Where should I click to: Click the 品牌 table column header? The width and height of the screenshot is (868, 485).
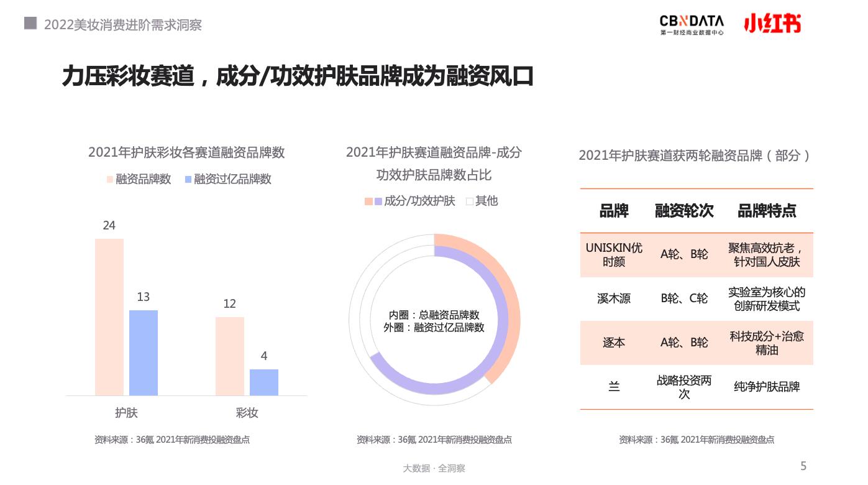pyautogui.click(x=614, y=211)
